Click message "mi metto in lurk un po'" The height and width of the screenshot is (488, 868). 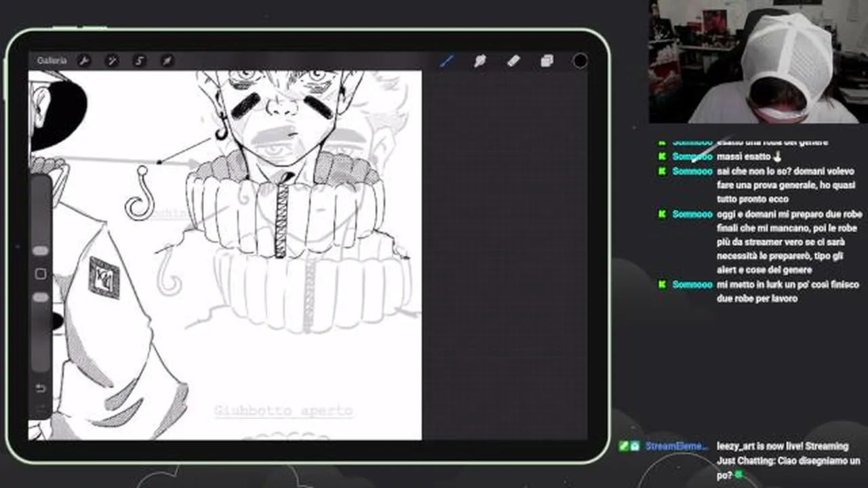coord(787,291)
